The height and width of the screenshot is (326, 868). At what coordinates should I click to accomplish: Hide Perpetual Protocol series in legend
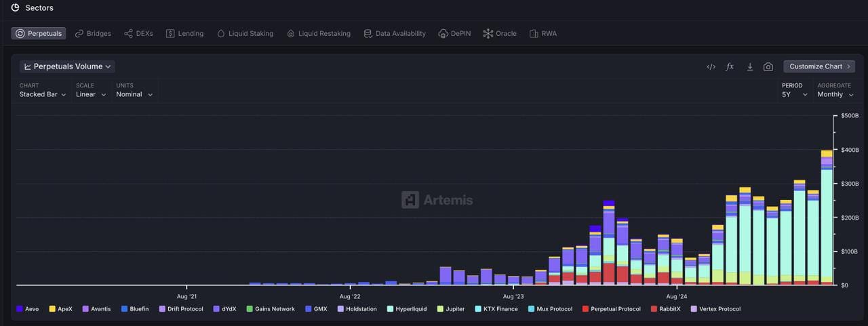[612, 309]
